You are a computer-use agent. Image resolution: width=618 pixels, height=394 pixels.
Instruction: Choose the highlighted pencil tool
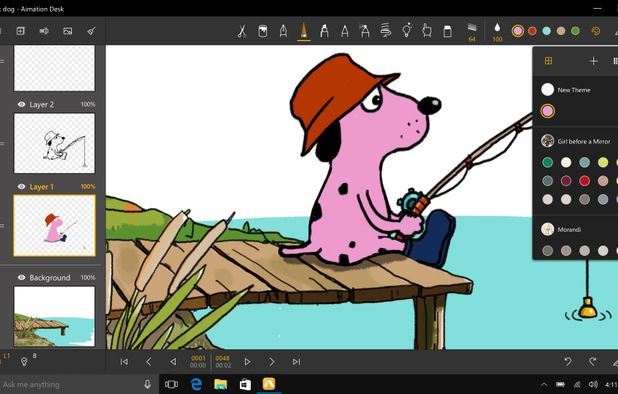point(303,31)
